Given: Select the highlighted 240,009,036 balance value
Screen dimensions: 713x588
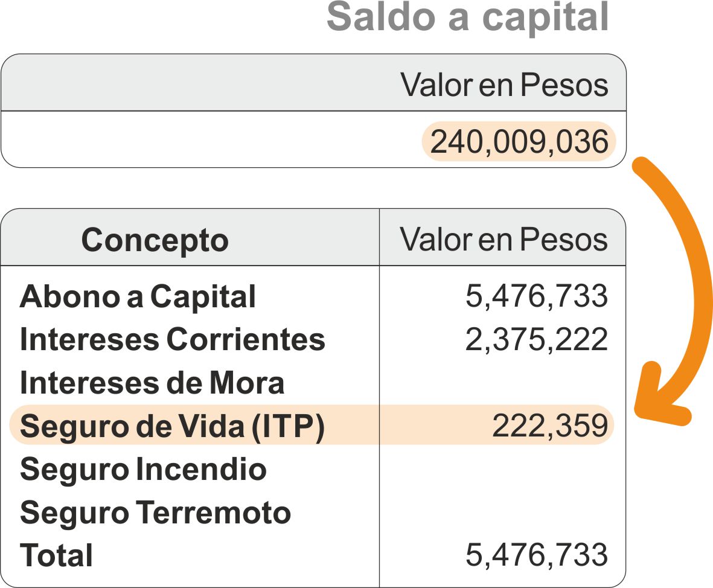Looking at the screenshot, I should [519, 142].
